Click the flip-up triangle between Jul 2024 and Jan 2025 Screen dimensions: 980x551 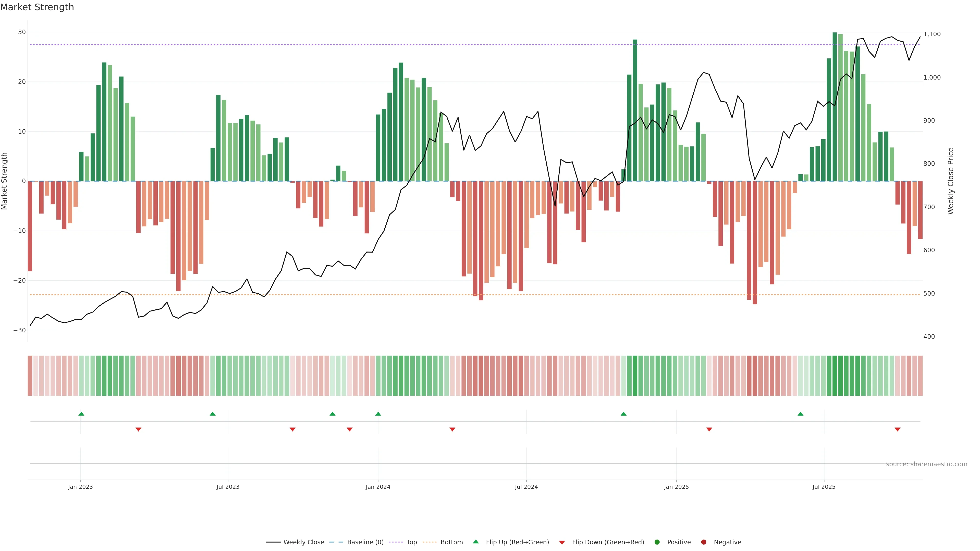pos(623,414)
